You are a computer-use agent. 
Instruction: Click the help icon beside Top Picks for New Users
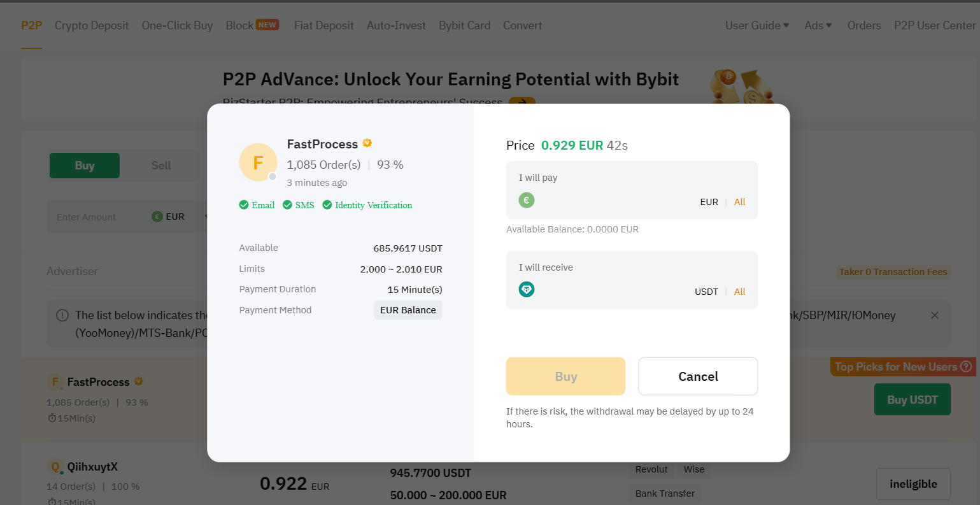(x=966, y=366)
